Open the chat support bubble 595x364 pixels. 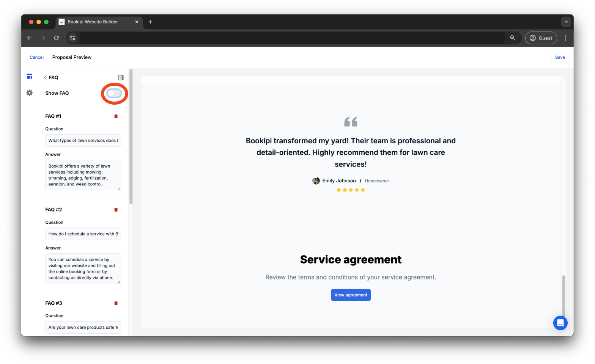point(560,323)
